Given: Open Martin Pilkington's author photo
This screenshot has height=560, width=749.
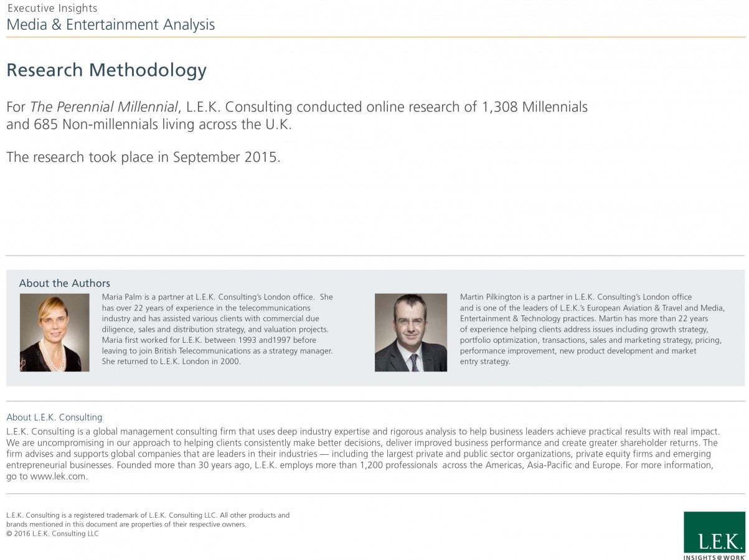Looking at the screenshot, I should pyautogui.click(x=411, y=332).
